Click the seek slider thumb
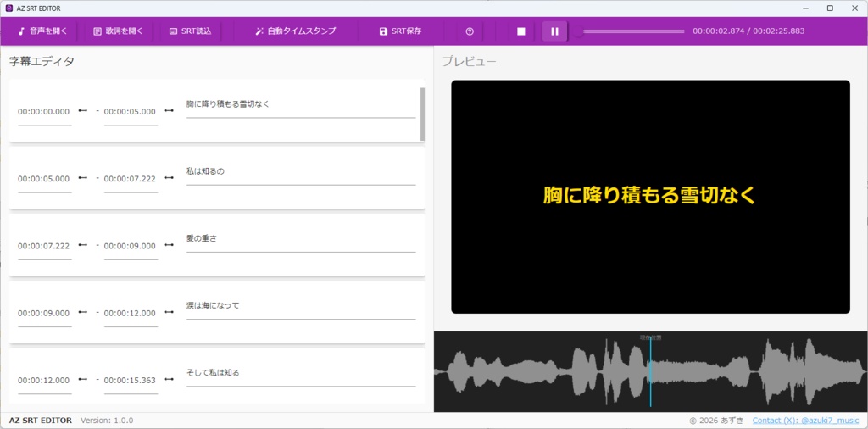Screen dimensions: 868x429 578,31
